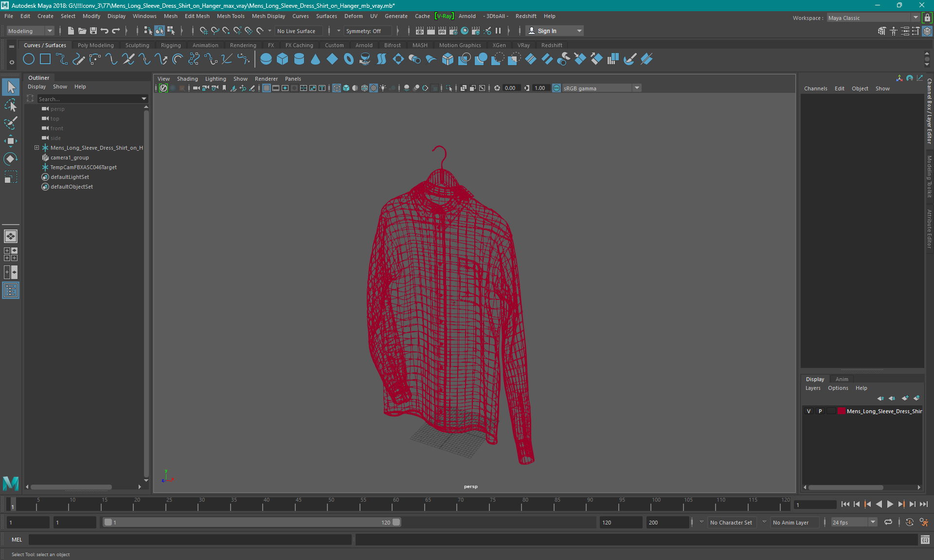Click the persp camera label in viewport
Viewport: 934px width, 560px height.
click(471, 486)
